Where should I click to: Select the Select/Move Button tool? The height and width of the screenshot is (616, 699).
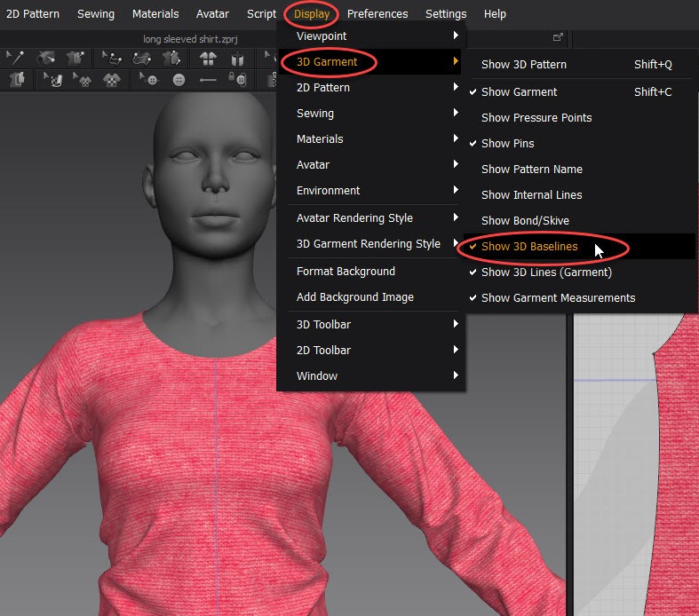(148, 80)
